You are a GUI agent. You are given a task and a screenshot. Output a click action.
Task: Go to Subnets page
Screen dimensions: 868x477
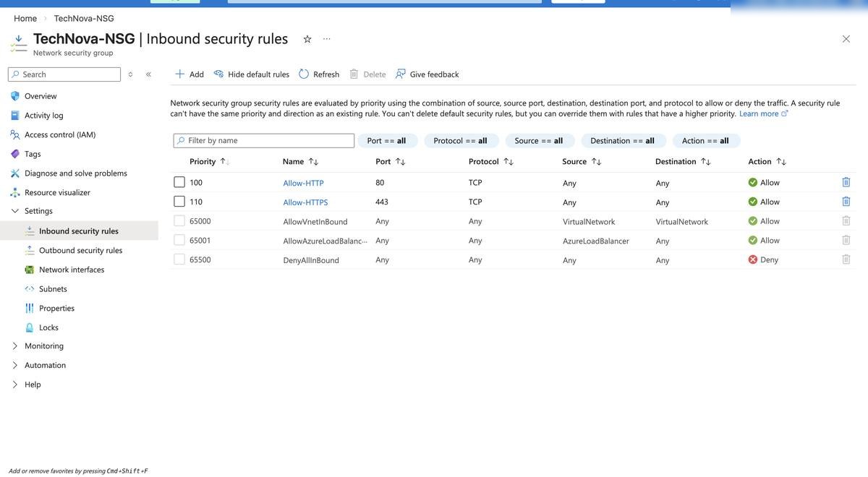pos(53,289)
